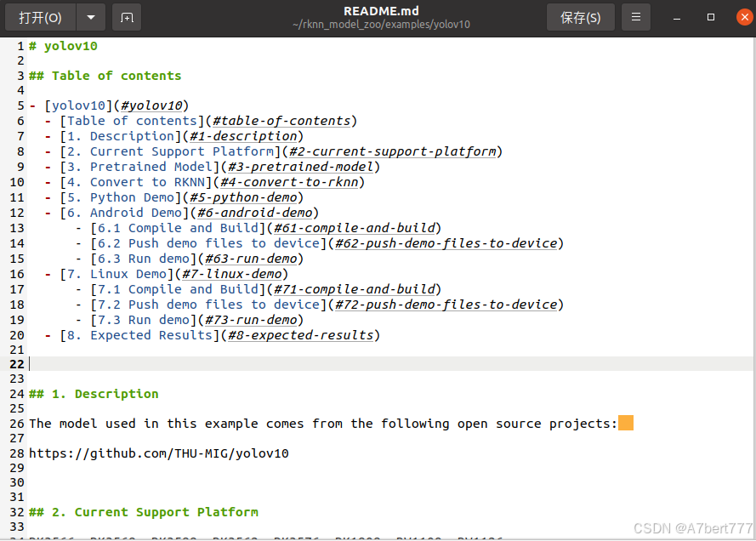The image size is (756, 541).
Task: Maximize the gedit window
Action: (711, 17)
